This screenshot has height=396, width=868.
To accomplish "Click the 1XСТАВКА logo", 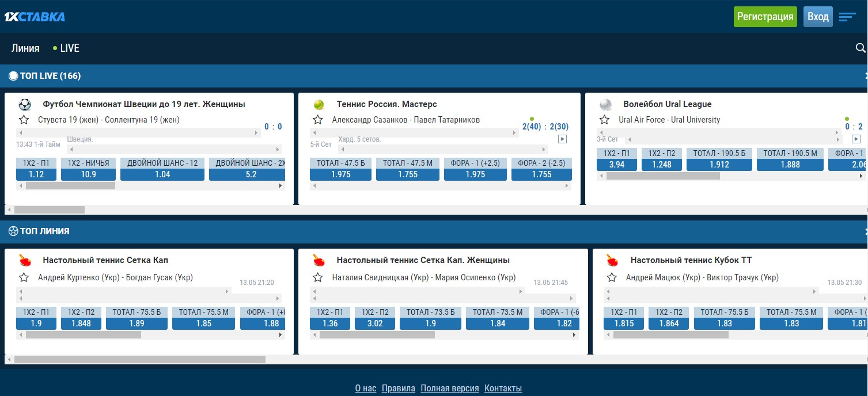I will [x=35, y=17].
